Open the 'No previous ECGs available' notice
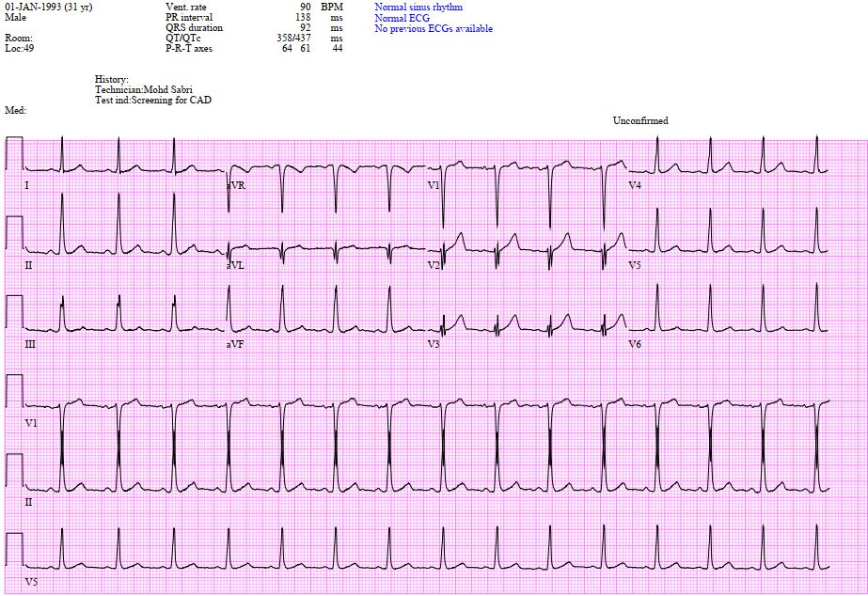 [x=434, y=28]
